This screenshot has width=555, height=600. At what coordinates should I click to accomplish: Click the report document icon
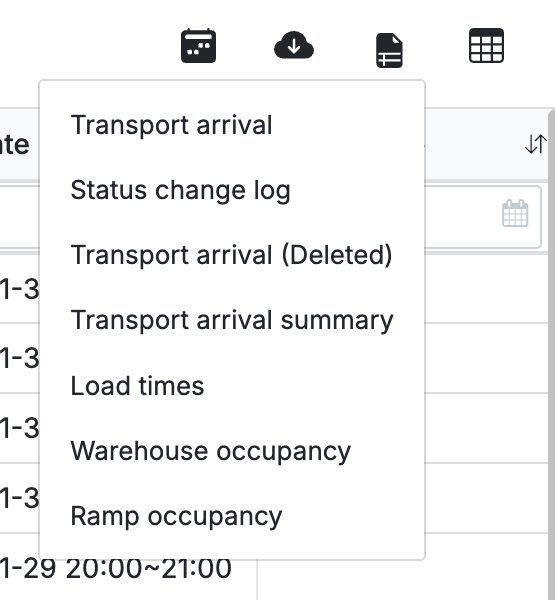click(389, 51)
